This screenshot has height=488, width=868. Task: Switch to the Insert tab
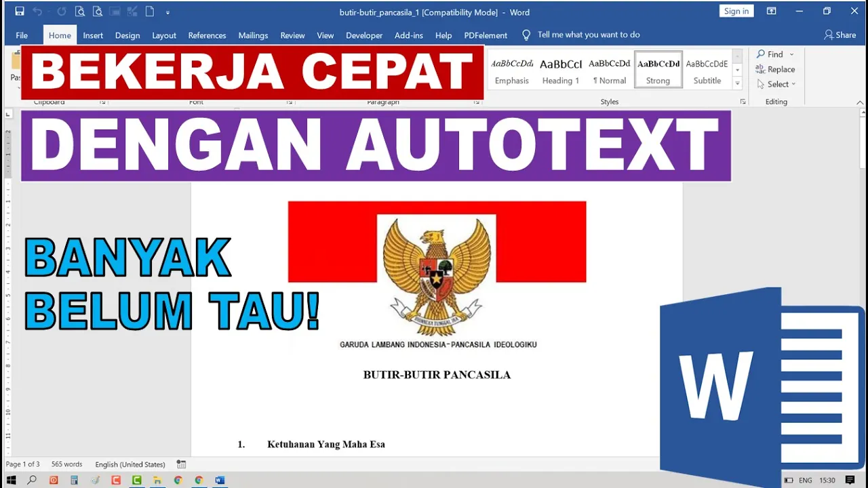coord(93,35)
